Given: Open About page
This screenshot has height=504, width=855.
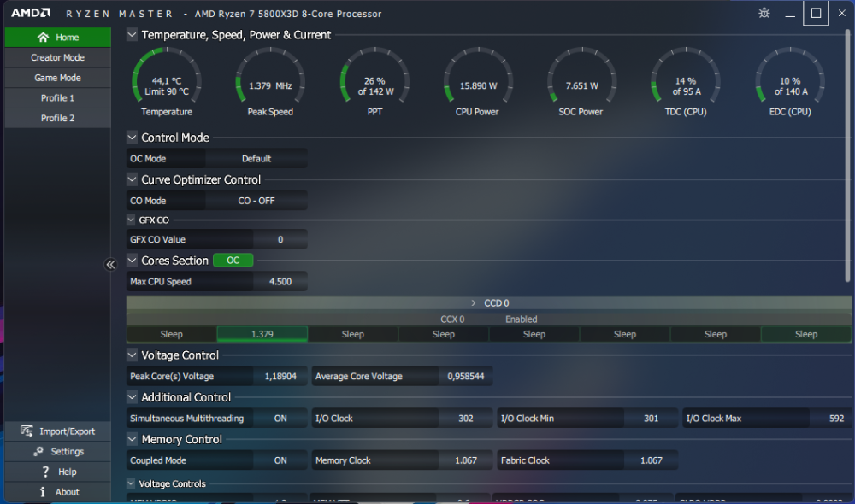Looking at the screenshot, I should (x=58, y=491).
